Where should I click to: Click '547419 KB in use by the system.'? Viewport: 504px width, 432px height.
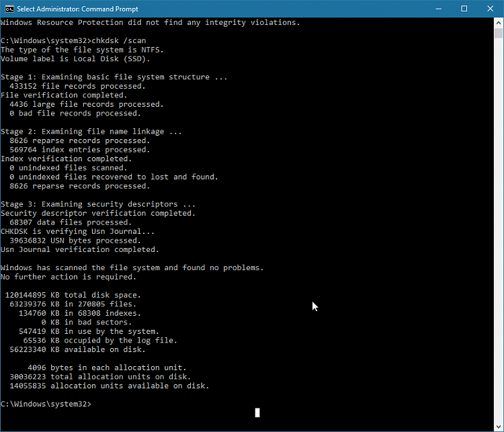pyautogui.click(x=89, y=331)
